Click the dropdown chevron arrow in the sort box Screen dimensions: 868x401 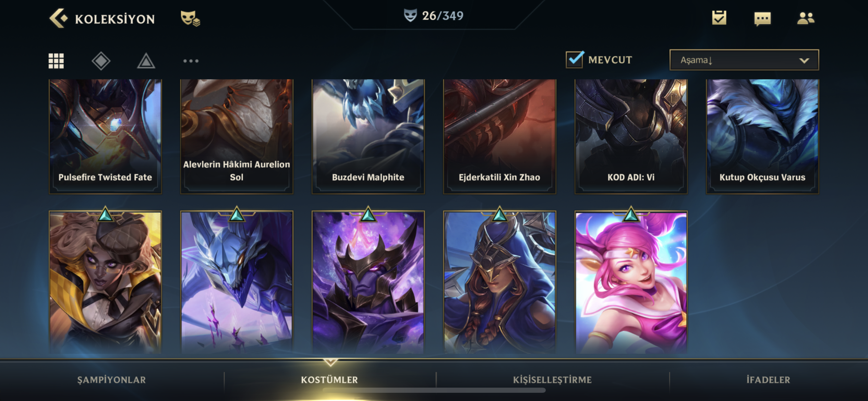coord(804,61)
